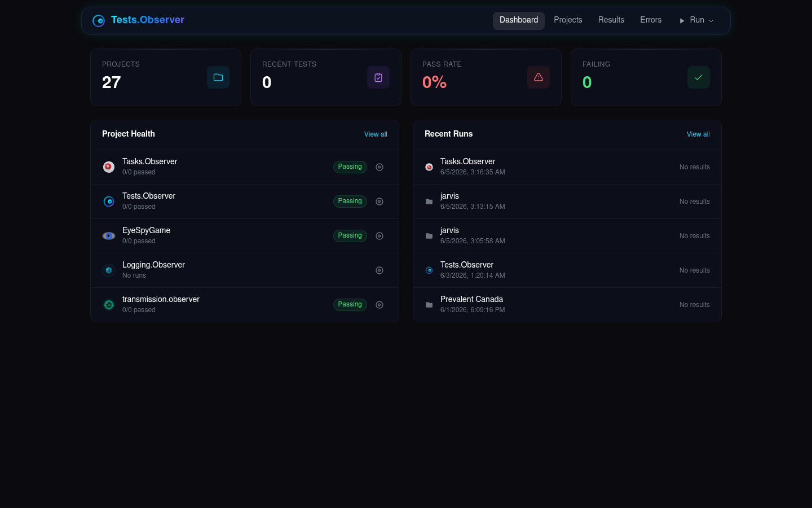This screenshot has width=812, height=508.
Task: Open the Prevalent Canada run
Action: 567,305
